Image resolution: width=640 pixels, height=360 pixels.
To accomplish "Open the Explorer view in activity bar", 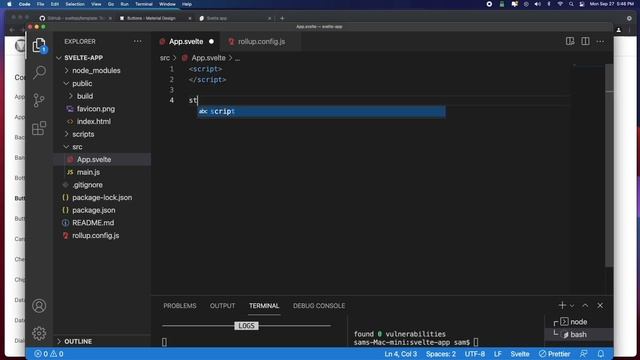I will click(x=39, y=45).
